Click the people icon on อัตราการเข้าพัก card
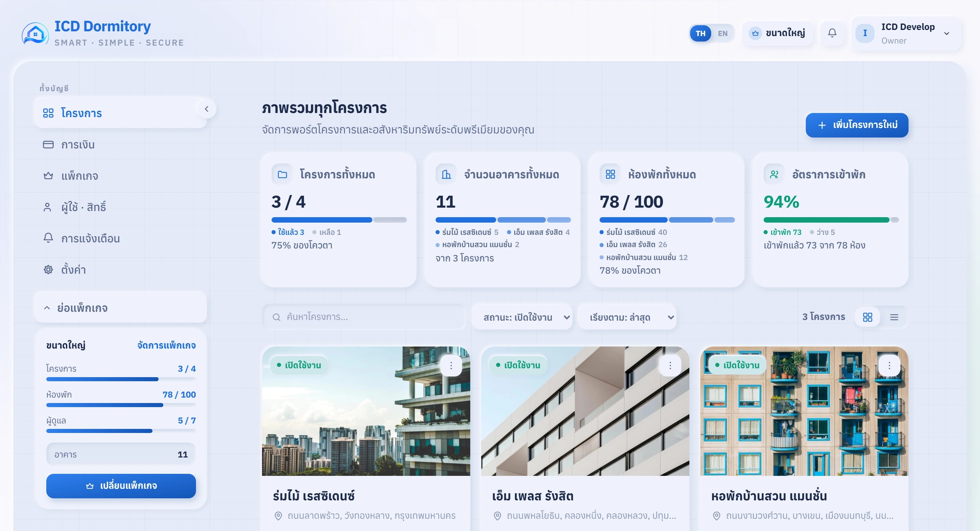Viewport: 980px width, 531px height. coord(774,174)
